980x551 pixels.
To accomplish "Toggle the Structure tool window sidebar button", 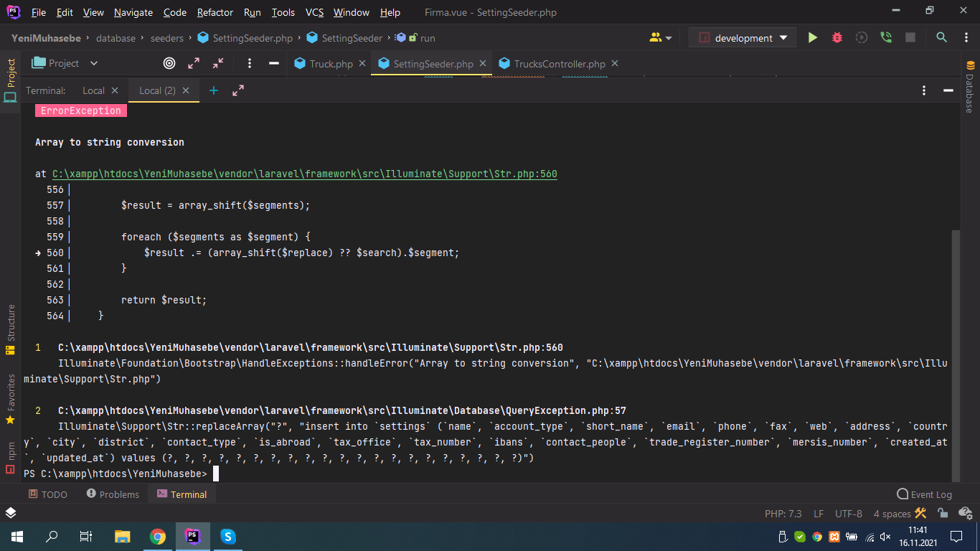I will 10,329.
